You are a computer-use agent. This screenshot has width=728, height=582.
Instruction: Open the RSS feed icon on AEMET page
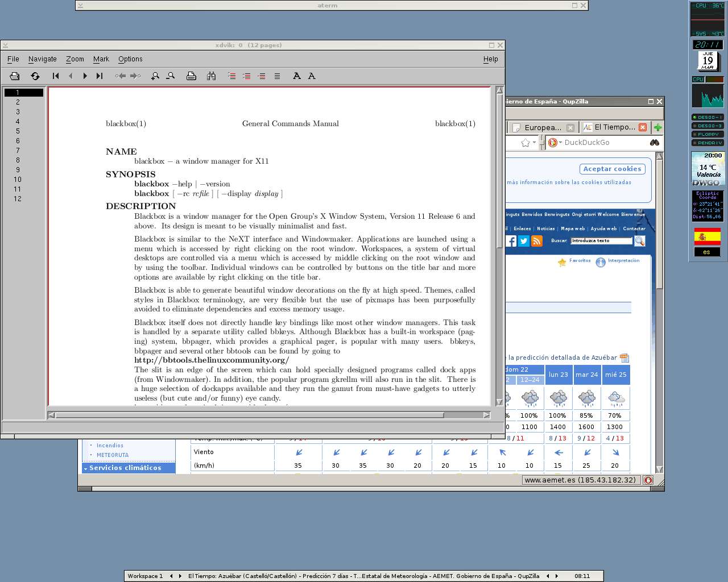coord(537,241)
